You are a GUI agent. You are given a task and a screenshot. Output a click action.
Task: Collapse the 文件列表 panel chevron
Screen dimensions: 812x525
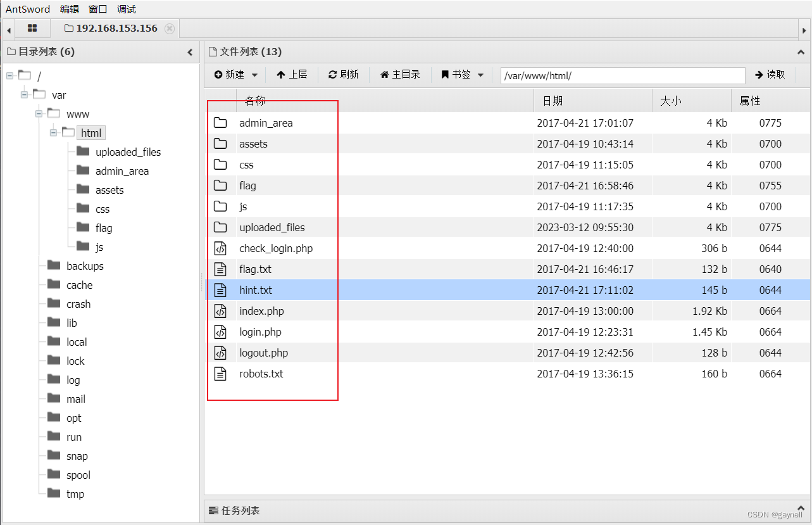click(801, 52)
